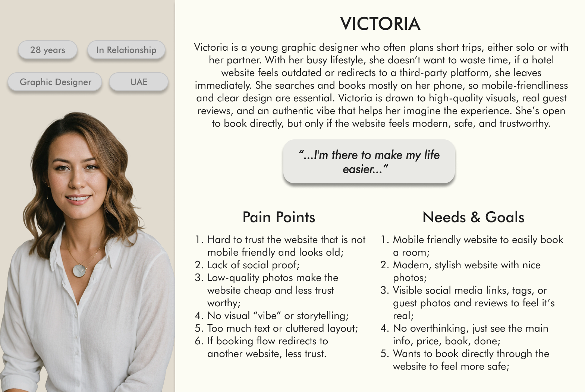This screenshot has width=585, height=392.
Task: Click the "Pain Points" heading
Action: pos(279,217)
